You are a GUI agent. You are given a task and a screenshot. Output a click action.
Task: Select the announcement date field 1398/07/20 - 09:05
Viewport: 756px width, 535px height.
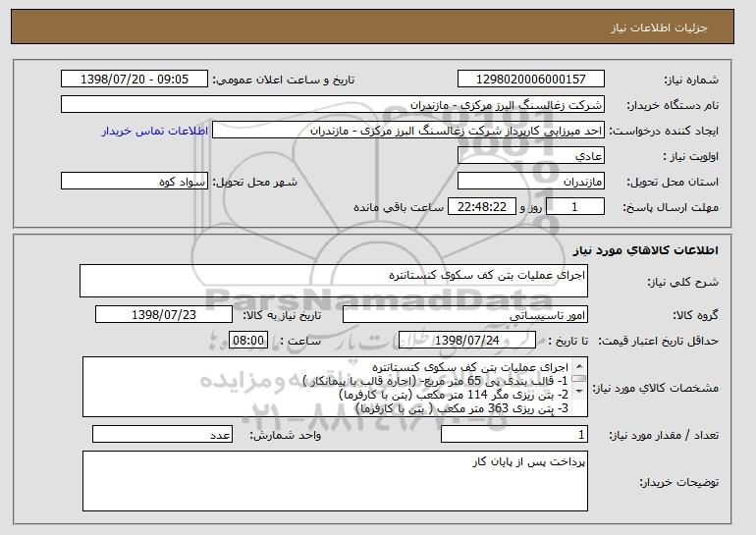click(x=135, y=80)
